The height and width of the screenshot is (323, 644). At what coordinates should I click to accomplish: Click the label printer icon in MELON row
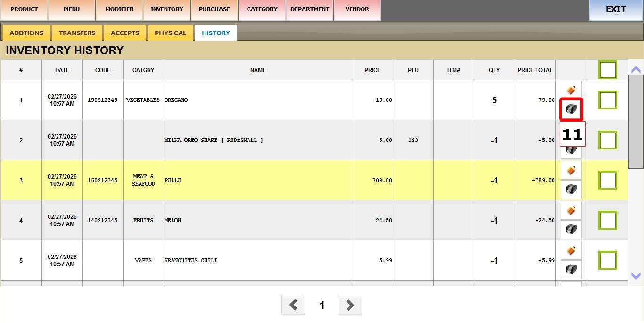[x=571, y=230]
